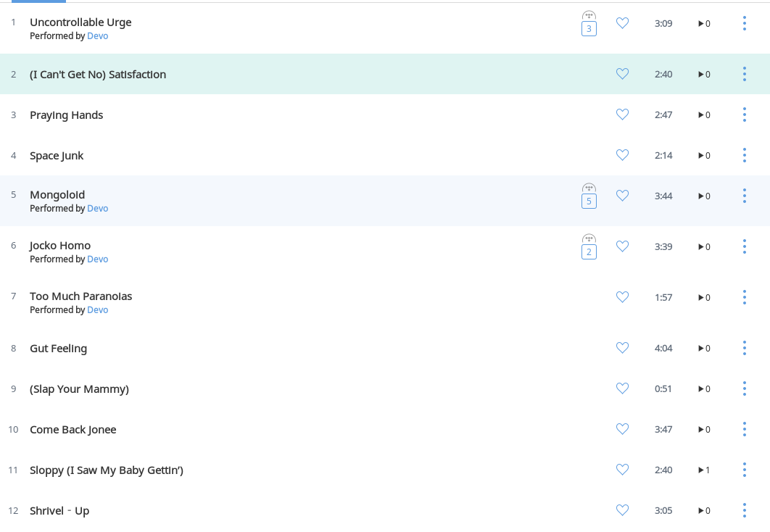This screenshot has height=532, width=770.
Task: Click play count for Jocko Homo
Action: pyautogui.click(x=704, y=247)
